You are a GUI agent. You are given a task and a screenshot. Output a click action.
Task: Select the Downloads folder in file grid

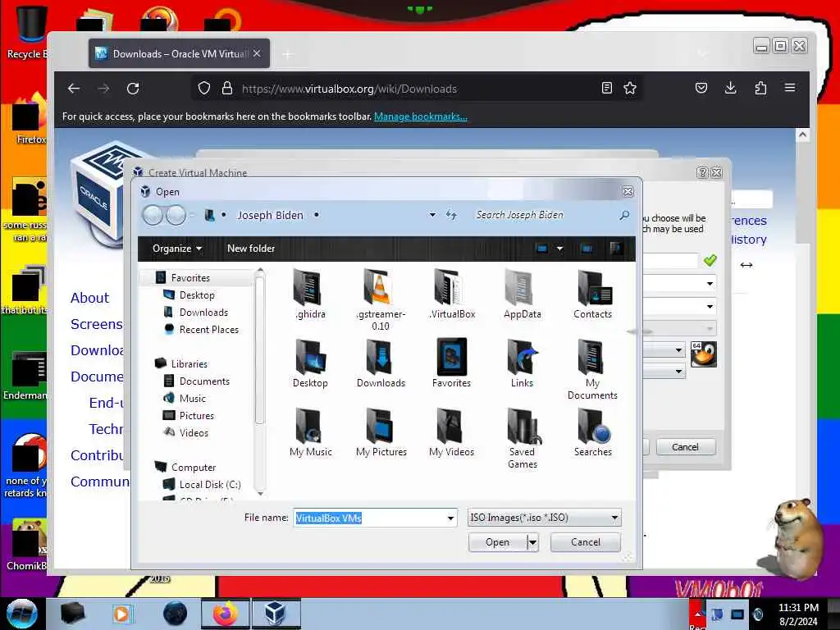[381, 363]
